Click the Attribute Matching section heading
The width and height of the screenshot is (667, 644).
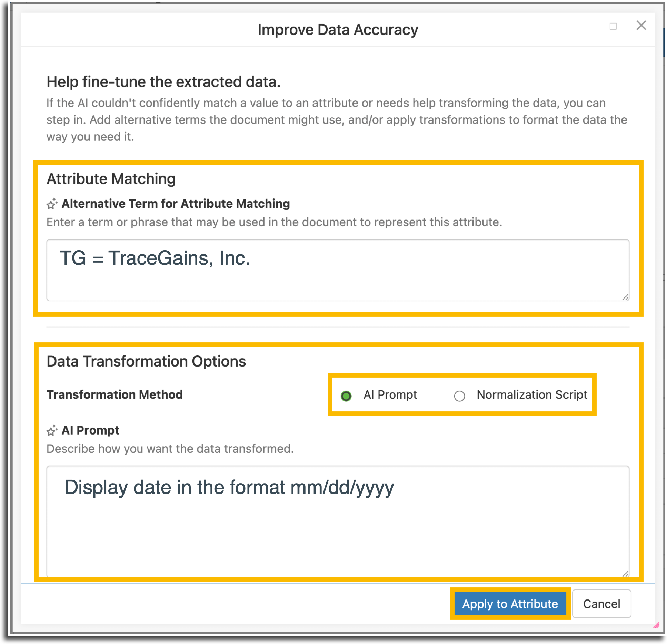click(111, 179)
